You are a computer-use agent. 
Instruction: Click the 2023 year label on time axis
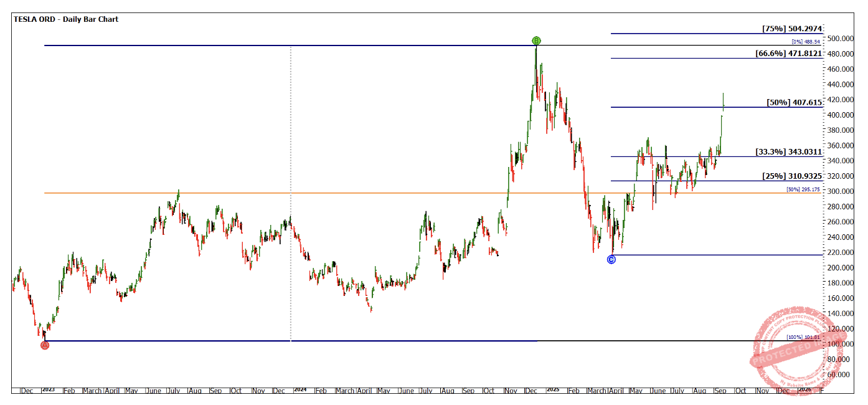tap(48, 390)
